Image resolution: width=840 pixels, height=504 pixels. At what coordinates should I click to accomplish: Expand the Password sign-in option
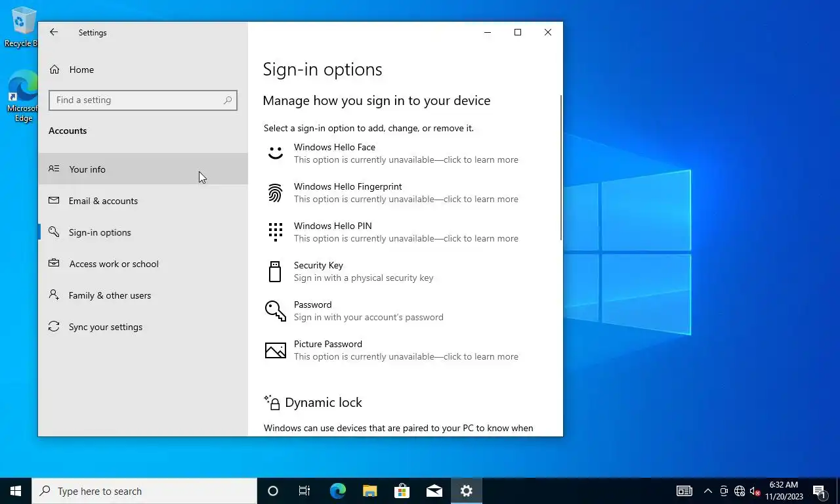[405, 311]
